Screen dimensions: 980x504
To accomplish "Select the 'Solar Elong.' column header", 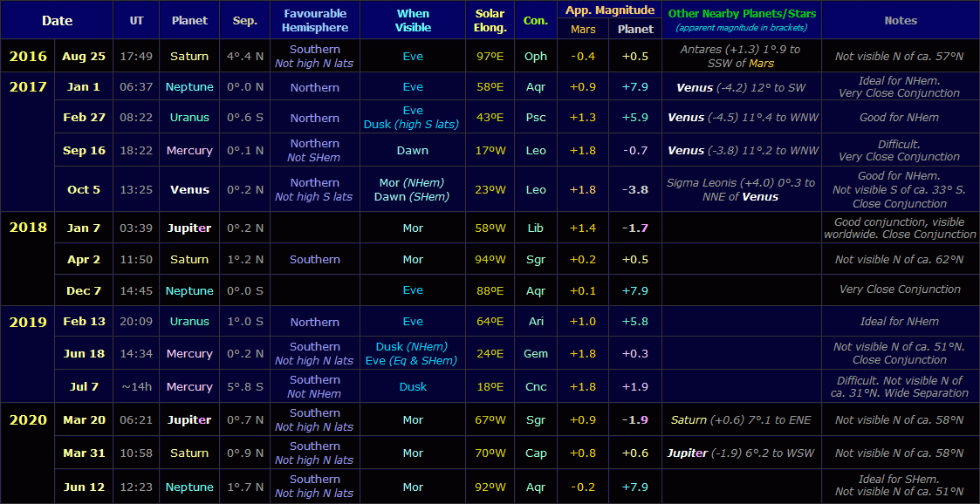I will (490, 20).
